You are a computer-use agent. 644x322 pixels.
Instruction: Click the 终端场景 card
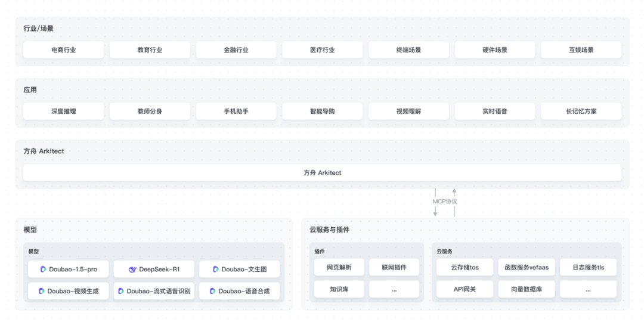pos(408,49)
